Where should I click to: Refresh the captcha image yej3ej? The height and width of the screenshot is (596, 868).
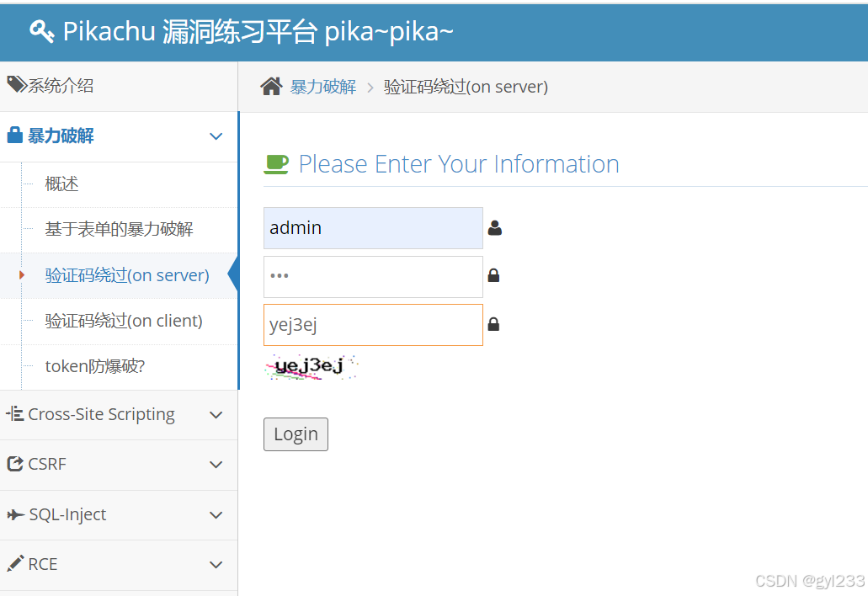[312, 368]
